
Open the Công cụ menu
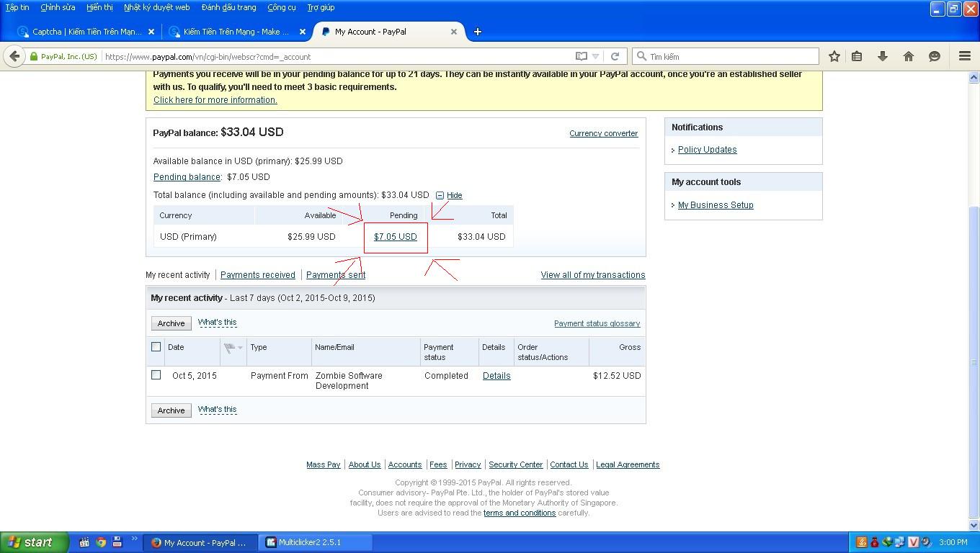pyautogui.click(x=281, y=7)
